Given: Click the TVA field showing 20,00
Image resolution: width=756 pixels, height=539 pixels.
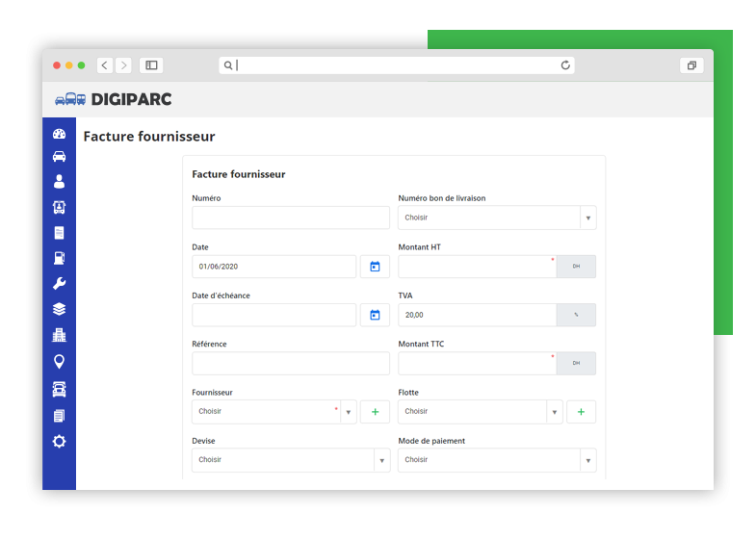Looking at the screenshot, I should click(x=478, y=315).
